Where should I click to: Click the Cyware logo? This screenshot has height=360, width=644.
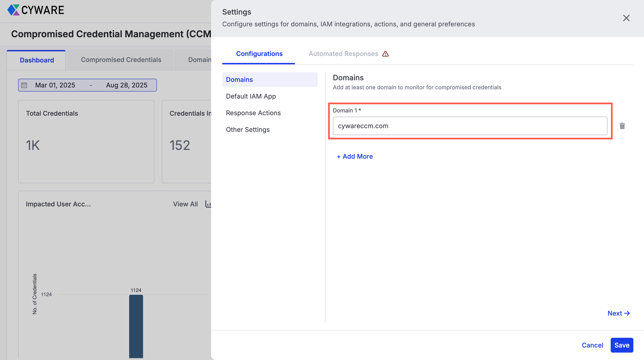pyautogui.click(x=36, y=10)
